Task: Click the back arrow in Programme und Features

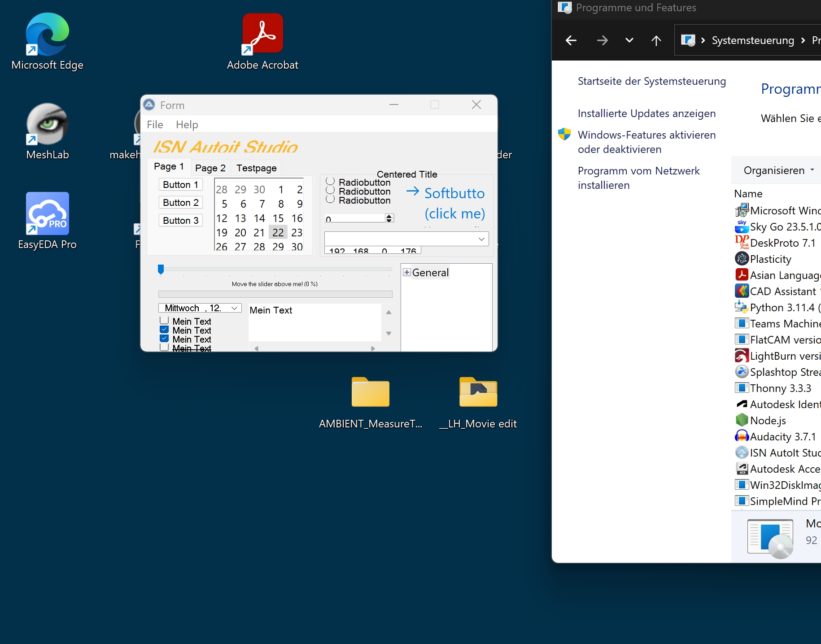Action: (x=571, y=40)
